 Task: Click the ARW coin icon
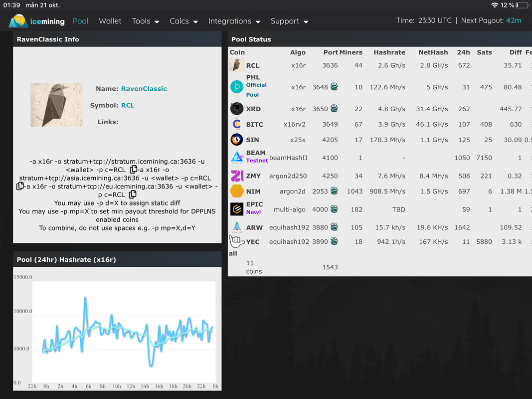tap(236, 227)
